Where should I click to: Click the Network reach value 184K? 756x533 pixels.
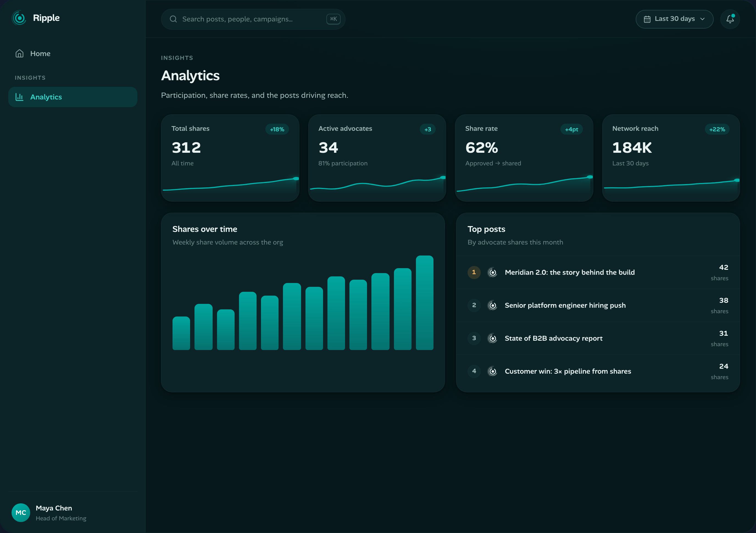[632, 148]
